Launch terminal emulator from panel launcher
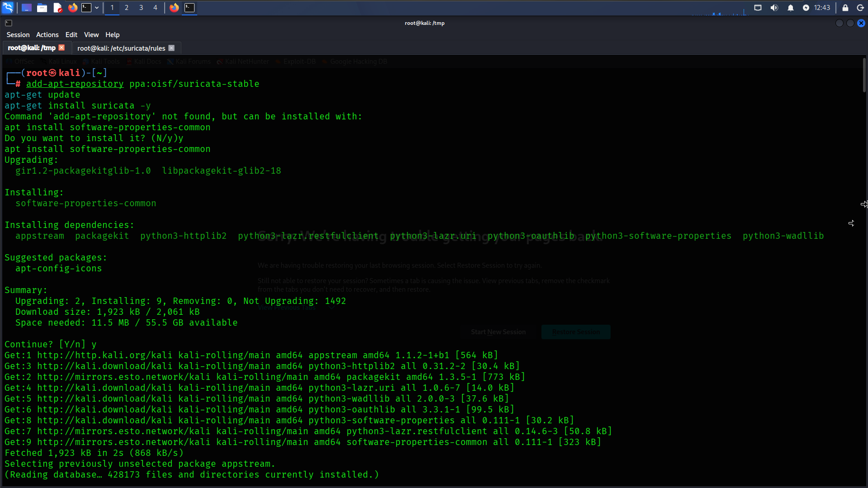Viewport: 868px width, 488px height. [x=86, y=8]
